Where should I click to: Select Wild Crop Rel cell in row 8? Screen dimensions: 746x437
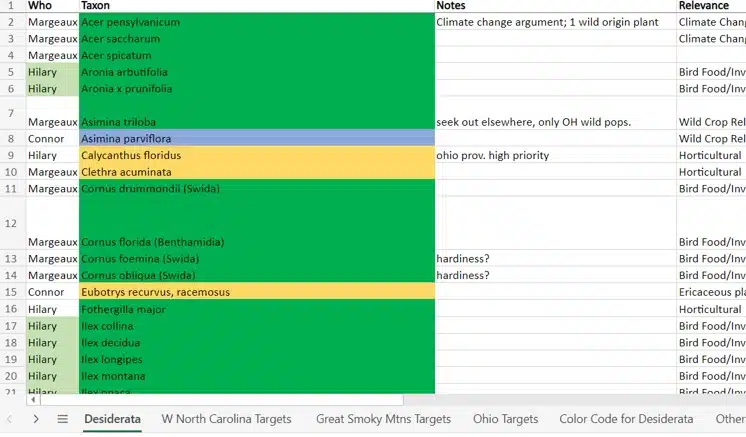click(x=711, y=138)
